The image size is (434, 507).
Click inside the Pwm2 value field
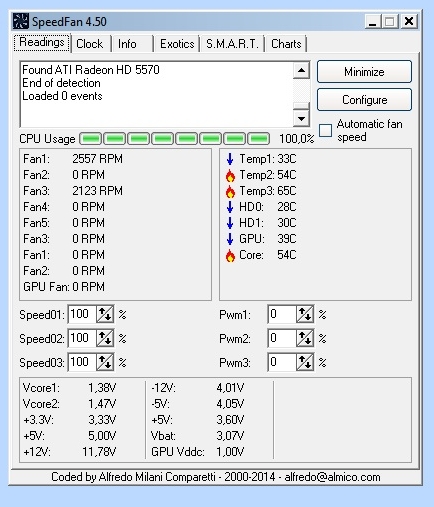282,338
